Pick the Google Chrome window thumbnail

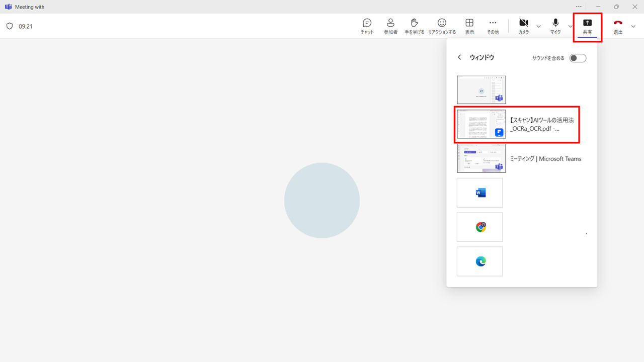(479, 227)
